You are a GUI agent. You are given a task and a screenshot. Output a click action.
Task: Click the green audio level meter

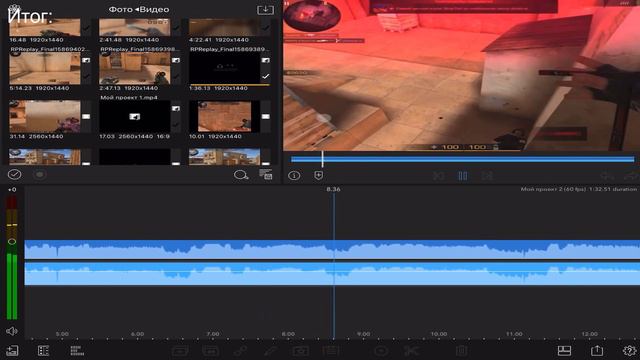(x=12, y=286)
